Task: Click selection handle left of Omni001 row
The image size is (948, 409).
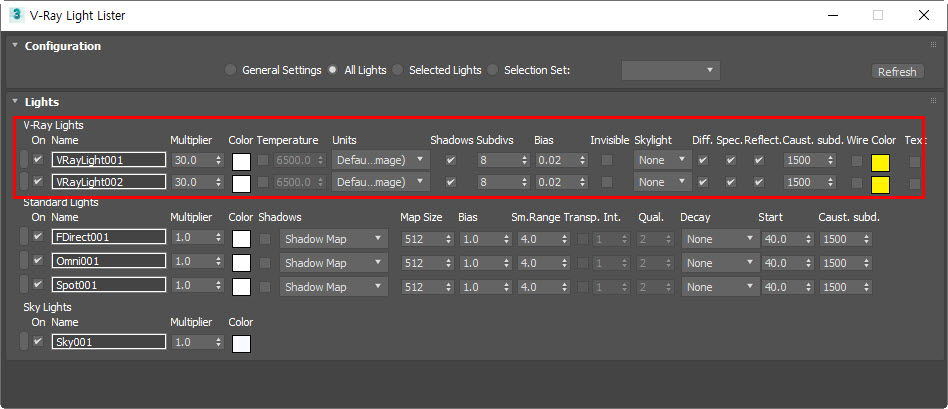Action: tap(24, 261)
